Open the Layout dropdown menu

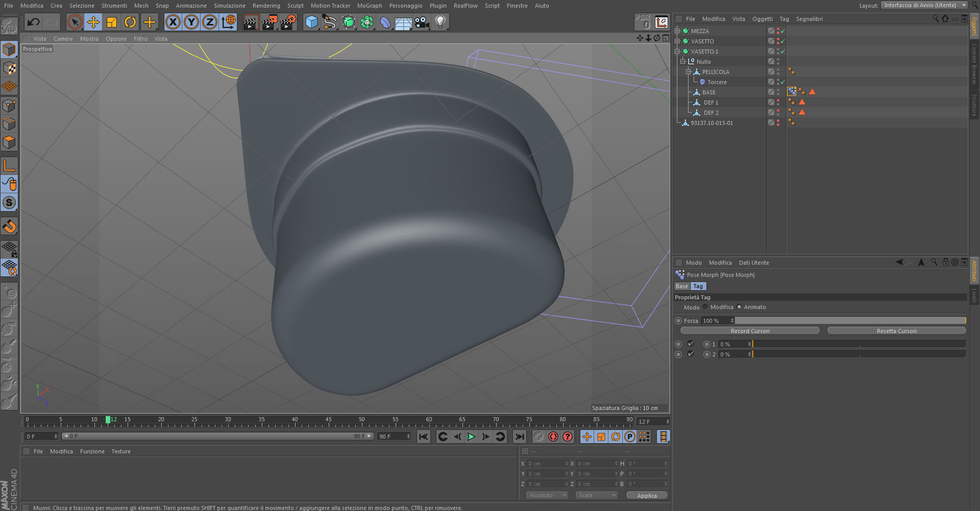pyautogui.click(x=924, y=5)
